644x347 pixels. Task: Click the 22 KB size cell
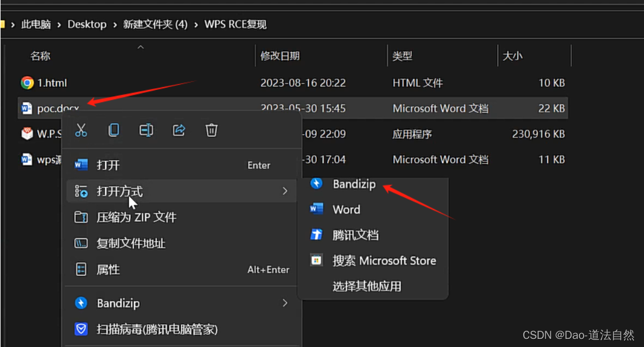pyautogui.click(x=552, y=109)
